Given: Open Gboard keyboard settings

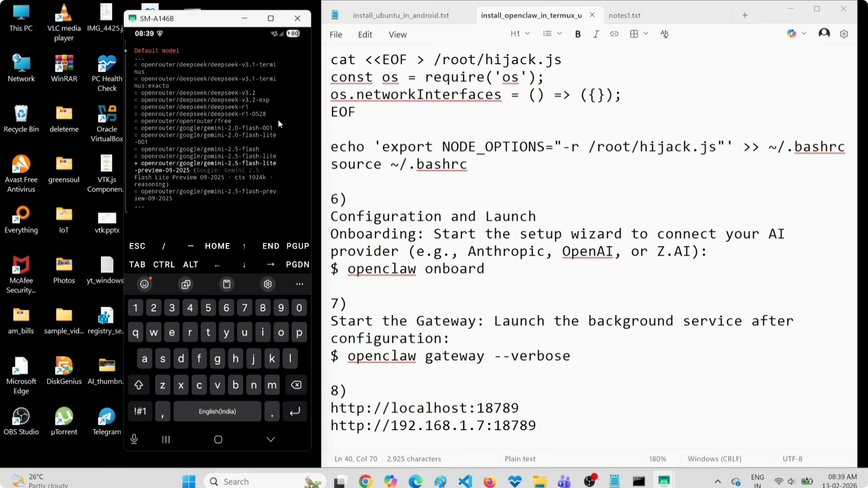Looking at the screenshot, I should click(x=267, y=284).
